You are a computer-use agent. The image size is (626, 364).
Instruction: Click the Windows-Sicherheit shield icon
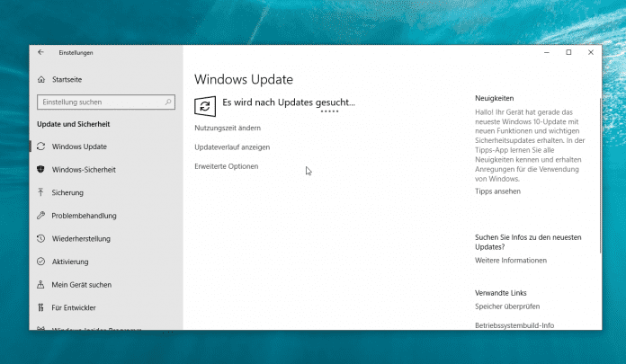tap(41, 169)
